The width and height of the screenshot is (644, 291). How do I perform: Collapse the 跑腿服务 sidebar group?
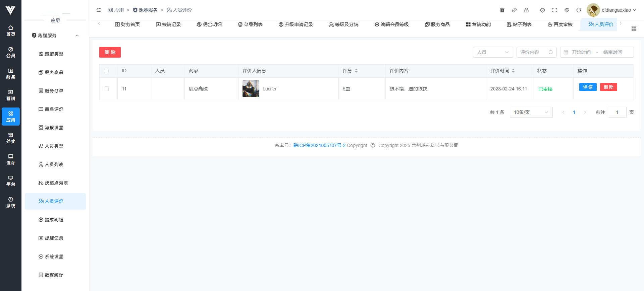coord(77,35)
